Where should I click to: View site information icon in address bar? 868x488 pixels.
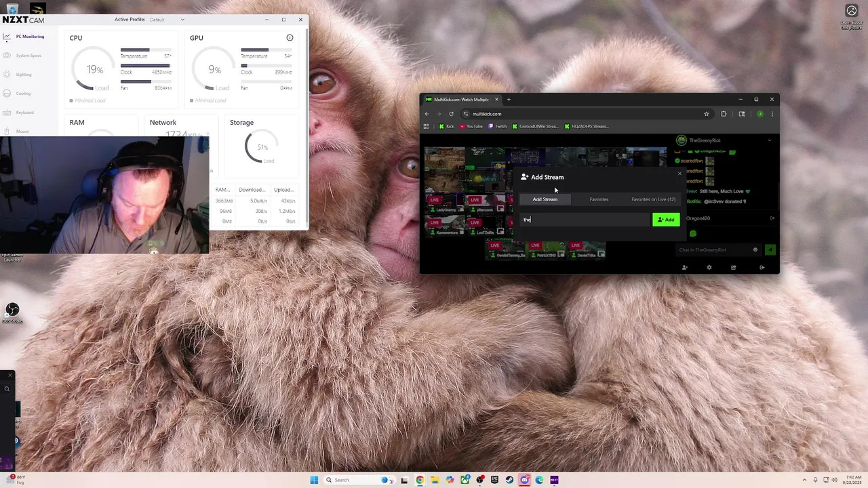coord(465,114)
